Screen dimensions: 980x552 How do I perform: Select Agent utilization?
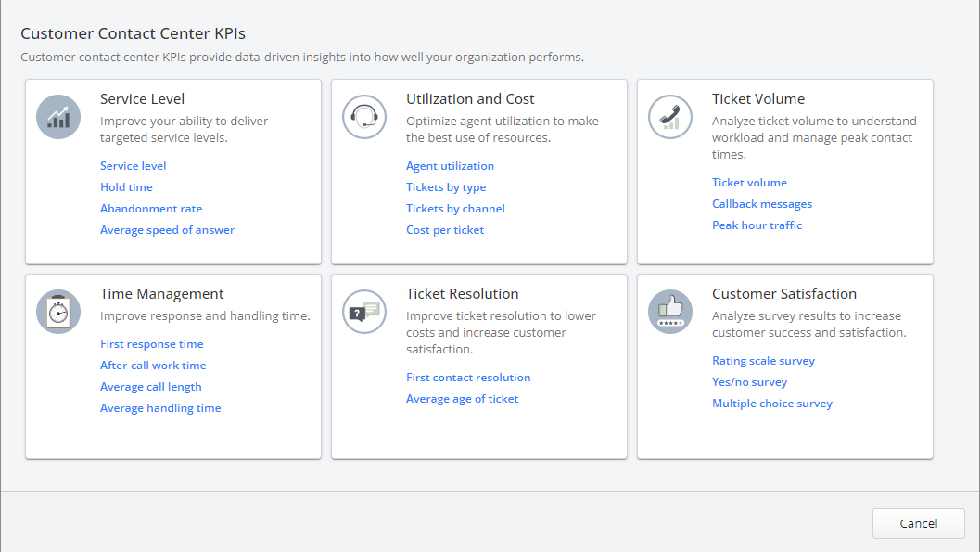pyautogui.click(x=450, y=165)
